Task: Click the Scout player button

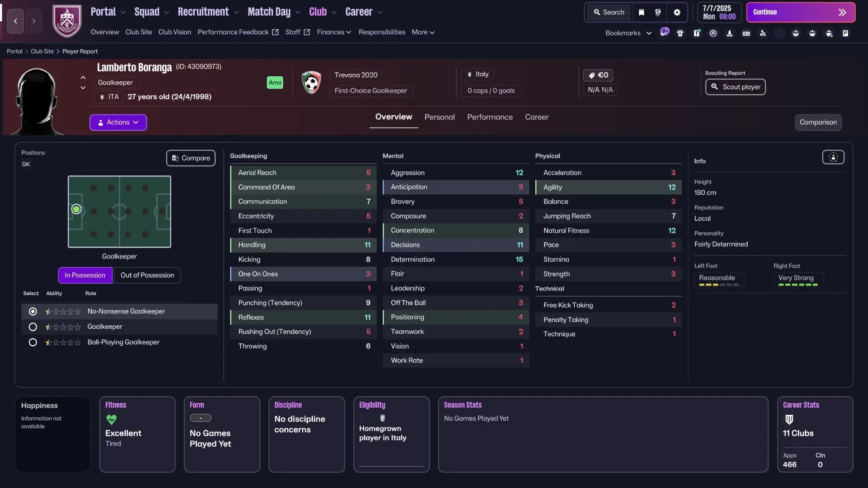Action: 735,87
